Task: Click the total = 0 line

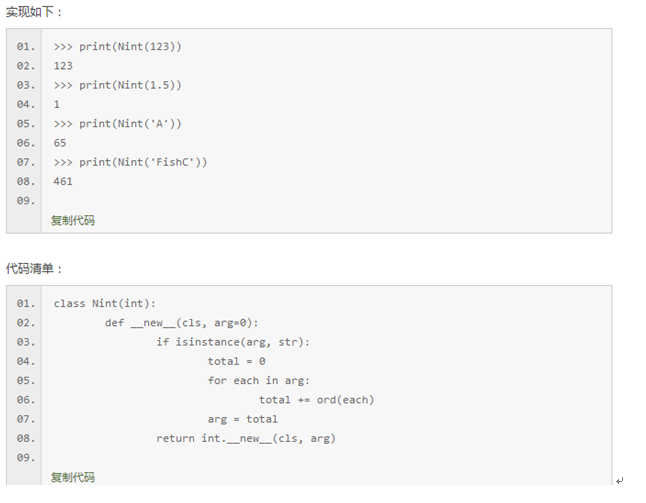Action: point(236,361)
